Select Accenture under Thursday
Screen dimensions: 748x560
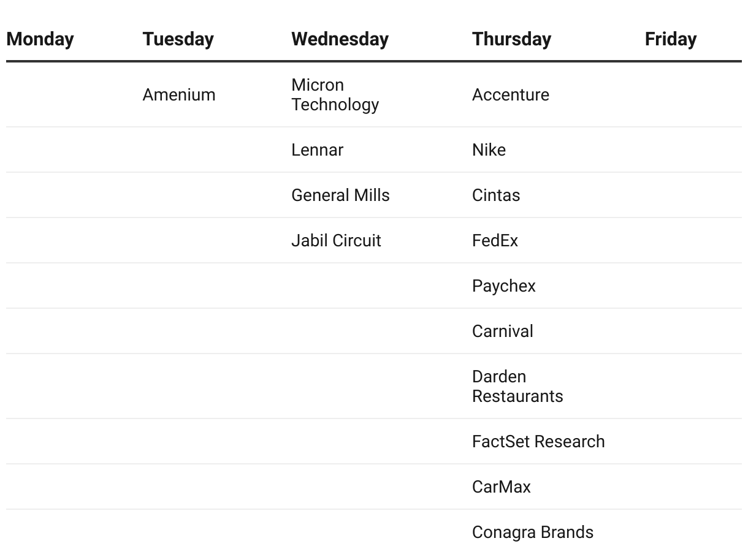coord(510,95)
